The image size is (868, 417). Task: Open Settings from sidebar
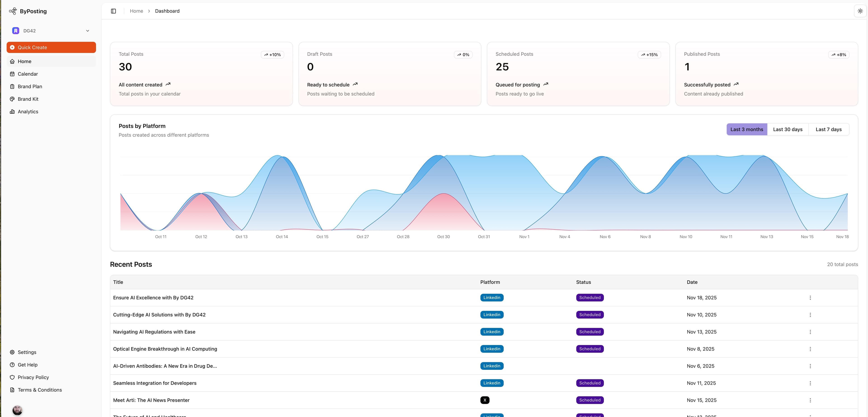tap(27, 352)
